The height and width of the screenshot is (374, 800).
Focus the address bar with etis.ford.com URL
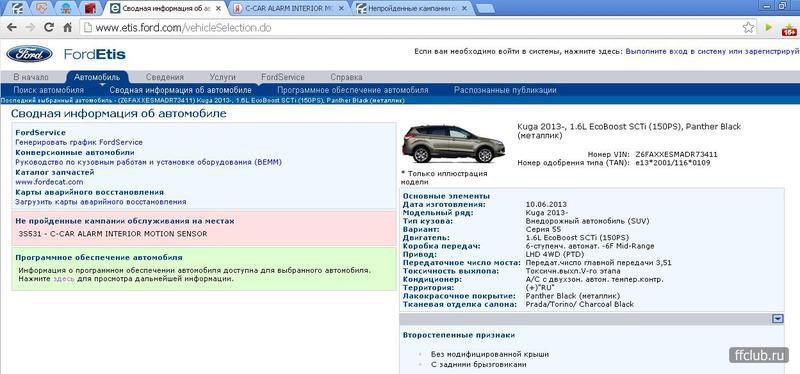[408, 28]
